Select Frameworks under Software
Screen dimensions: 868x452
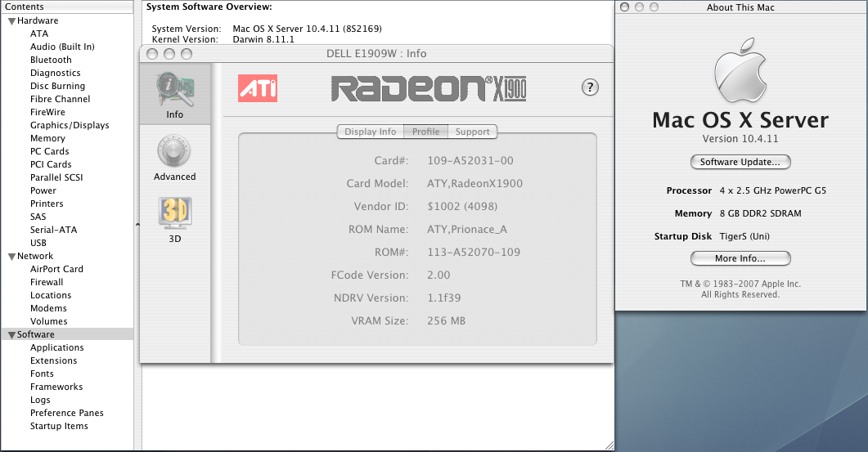(x=56, y=387)
